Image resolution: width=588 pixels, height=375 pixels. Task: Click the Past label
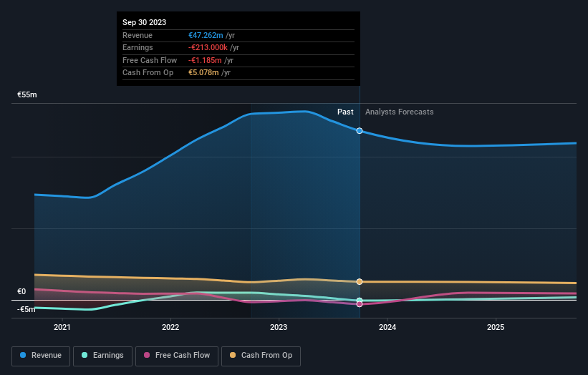click(x=345, y=112)
